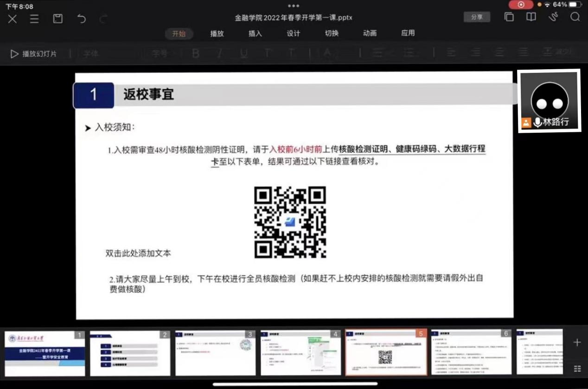Open the hamburger menu in top bar
588x389 pixels.
pos(34,19)
